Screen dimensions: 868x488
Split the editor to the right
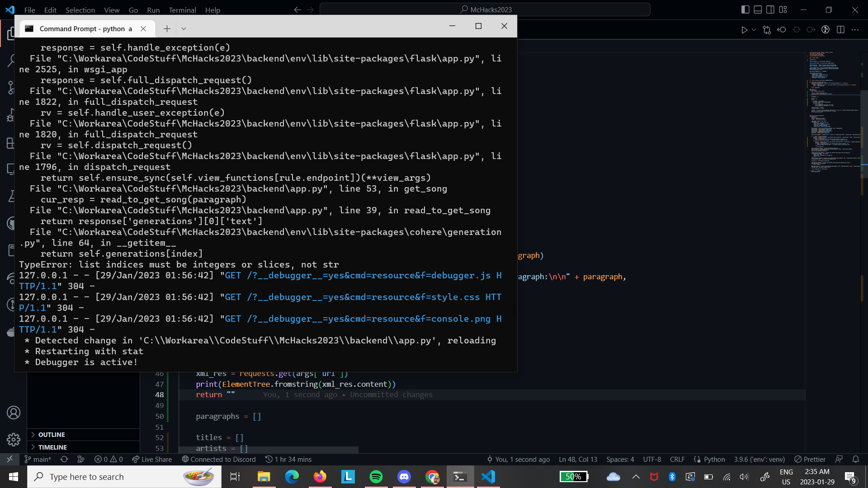(840, 30)
